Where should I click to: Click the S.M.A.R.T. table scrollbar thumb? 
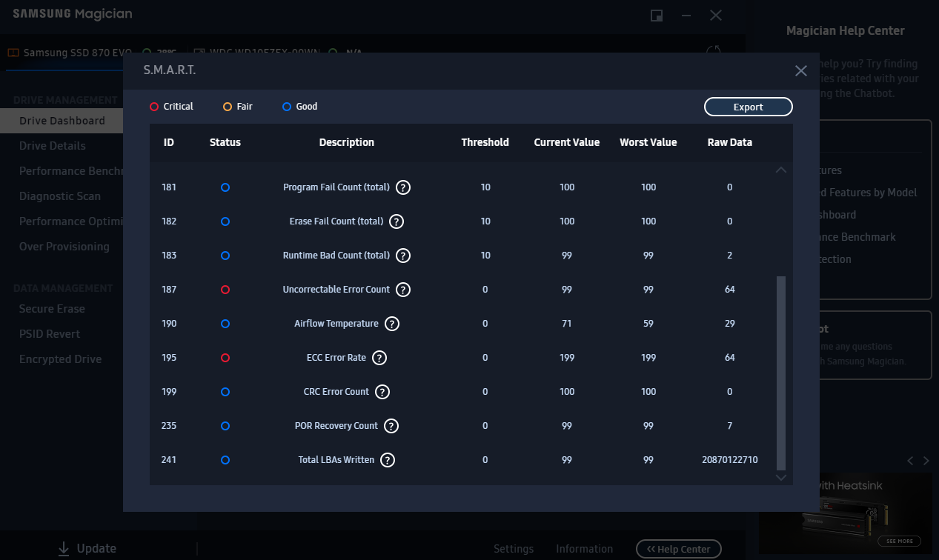780,373
